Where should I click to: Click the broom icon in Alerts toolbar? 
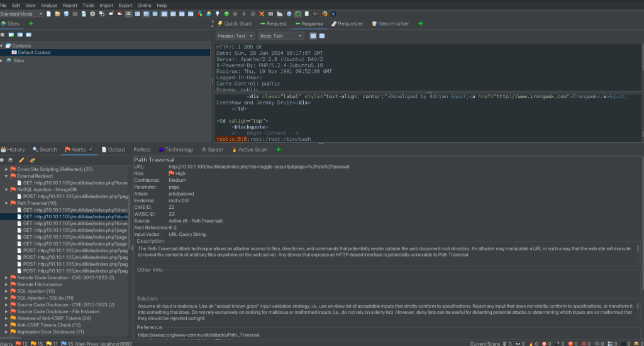(x=31, y=160)
